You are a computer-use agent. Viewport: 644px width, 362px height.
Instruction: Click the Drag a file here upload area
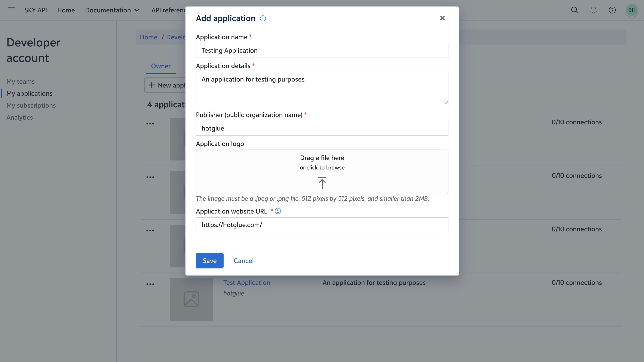322,172
